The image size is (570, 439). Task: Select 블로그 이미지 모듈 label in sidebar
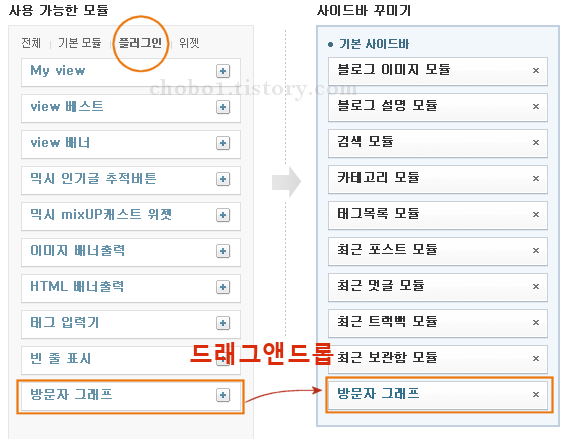[394, 69]
